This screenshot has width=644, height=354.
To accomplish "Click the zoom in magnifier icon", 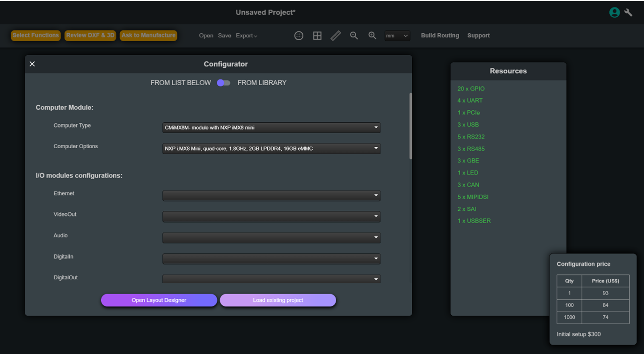I will [x=372, y=36].
